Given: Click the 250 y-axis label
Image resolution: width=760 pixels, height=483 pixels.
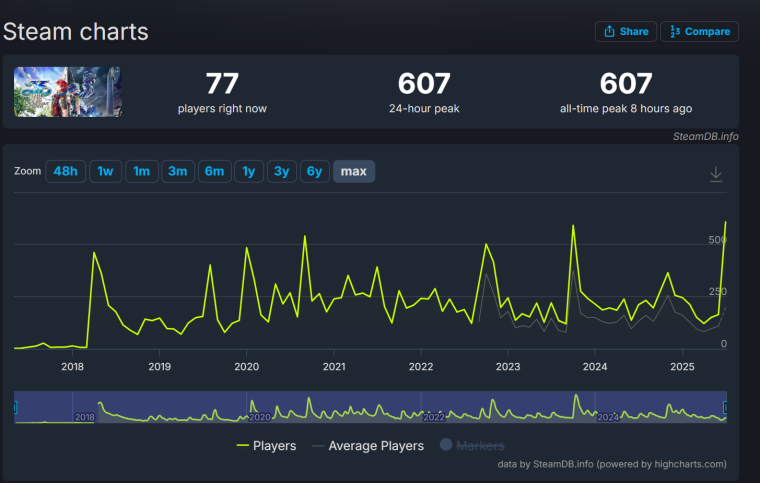Looking at the screenshot, I should 718,292.
